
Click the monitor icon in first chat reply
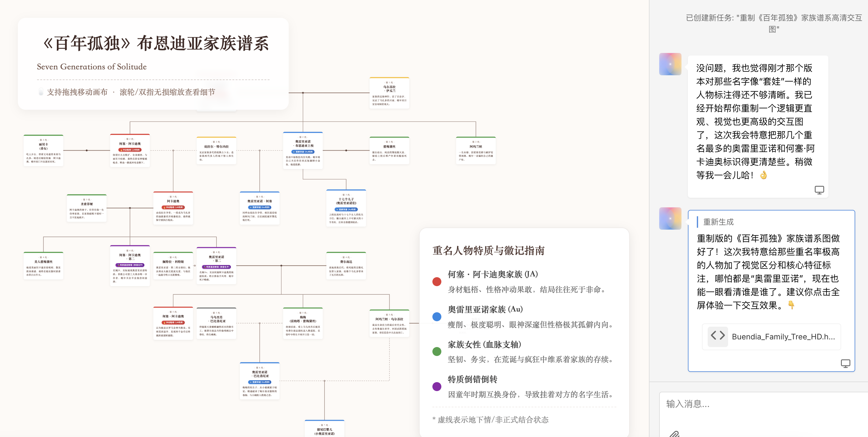pyautogui.click(x=819, y=190)
